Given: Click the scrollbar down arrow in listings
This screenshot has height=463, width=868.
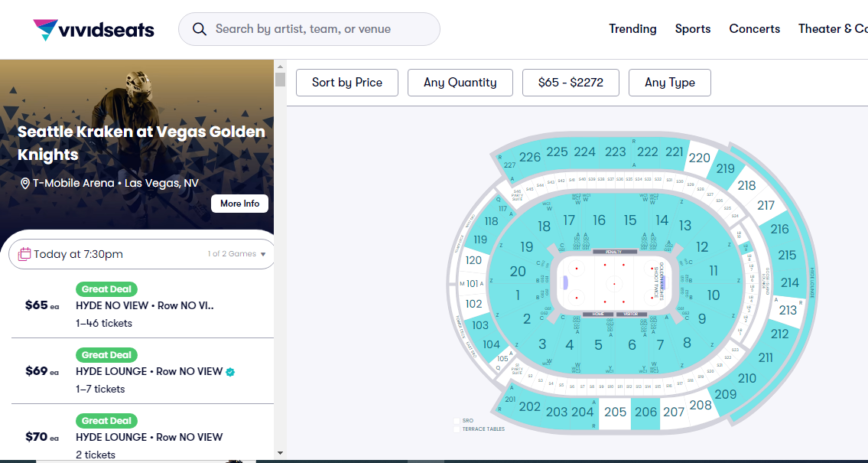Looking at the screenshot, I should click(280, 453).
